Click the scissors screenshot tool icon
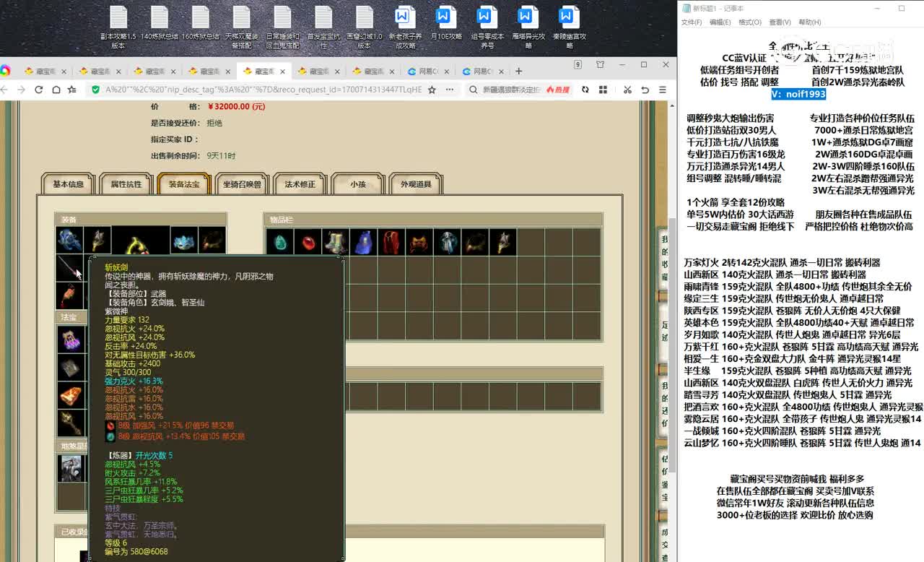The width and height of the screenshot is (924, 562). click(627, 90)
